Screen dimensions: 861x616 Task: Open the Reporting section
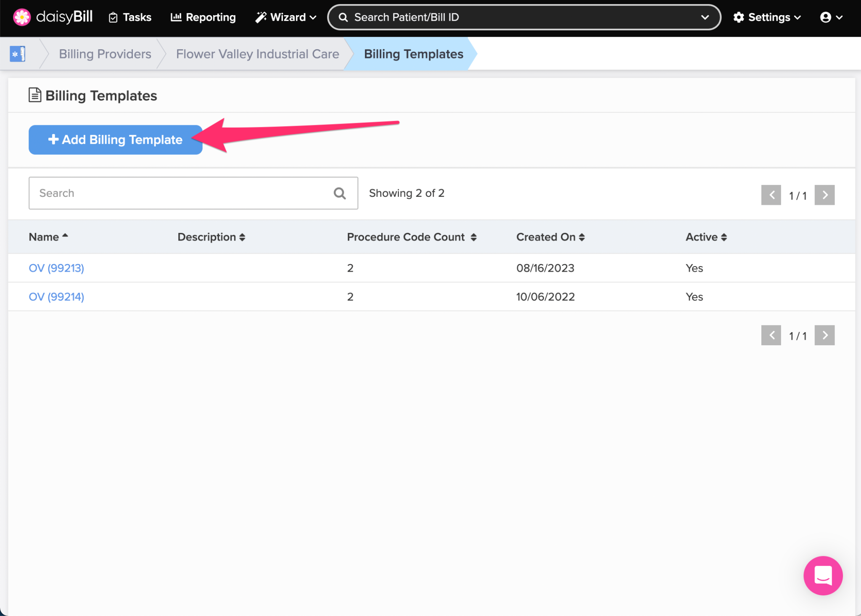pyautogui.click(x=203, y=17)
